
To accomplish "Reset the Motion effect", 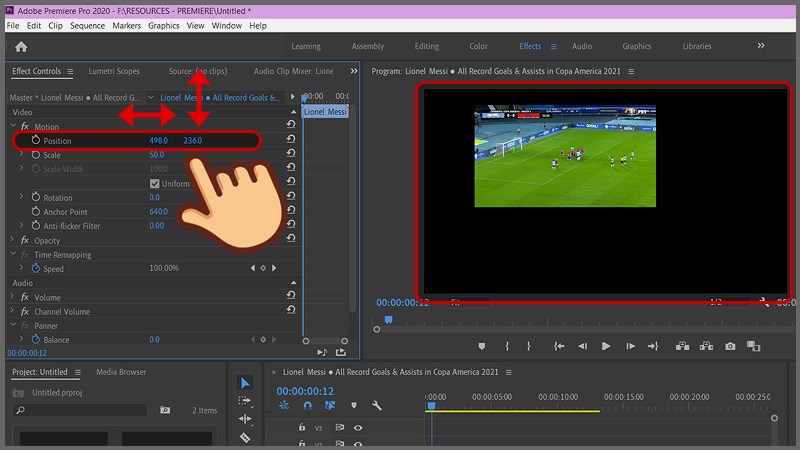I will [291, 124].
